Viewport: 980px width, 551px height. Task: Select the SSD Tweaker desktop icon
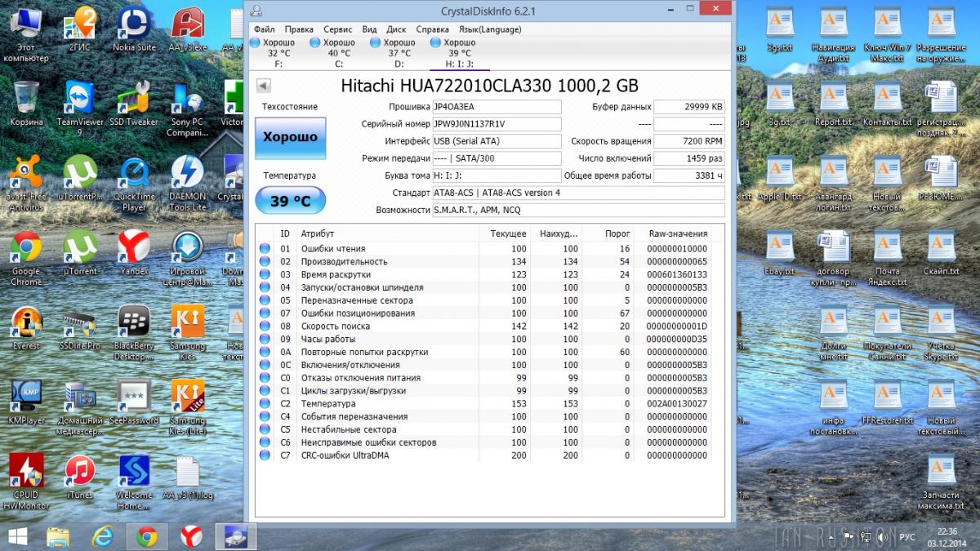click(x=134, y=104)
